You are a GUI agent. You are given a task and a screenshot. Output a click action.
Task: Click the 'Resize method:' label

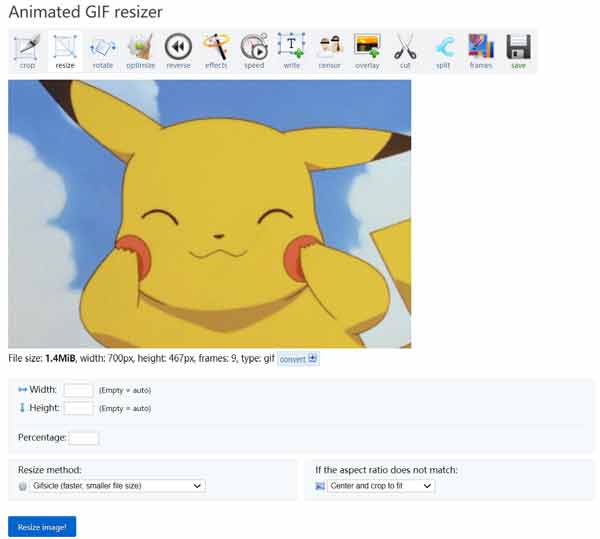pos(50,470)
